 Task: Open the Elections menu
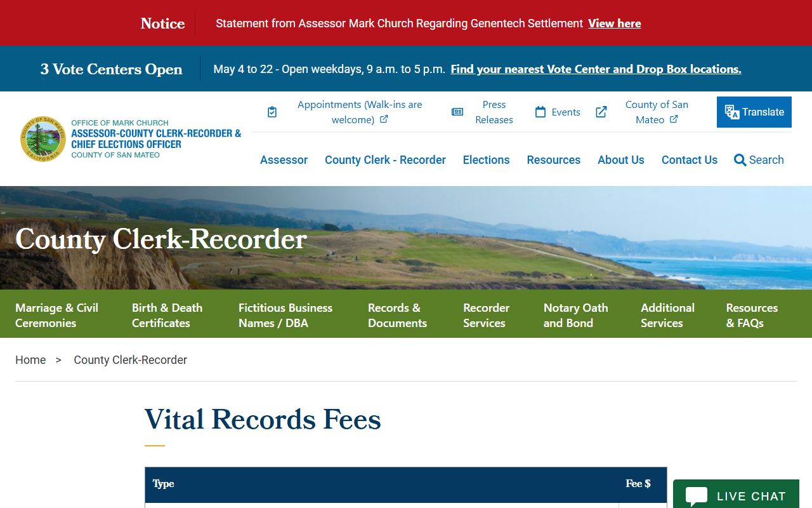pyautogui.click(x=486, y=160)
